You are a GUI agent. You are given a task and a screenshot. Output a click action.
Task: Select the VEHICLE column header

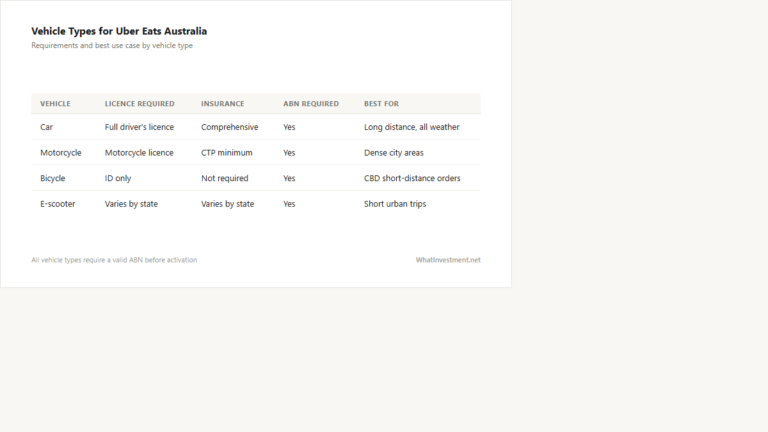(x=55, y=104)
